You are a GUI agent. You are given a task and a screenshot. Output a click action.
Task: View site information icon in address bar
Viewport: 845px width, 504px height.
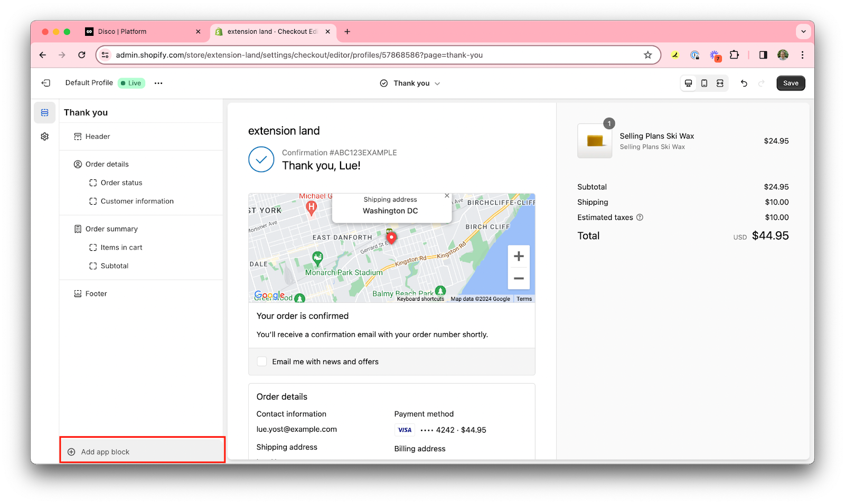(x=105, y=55)
